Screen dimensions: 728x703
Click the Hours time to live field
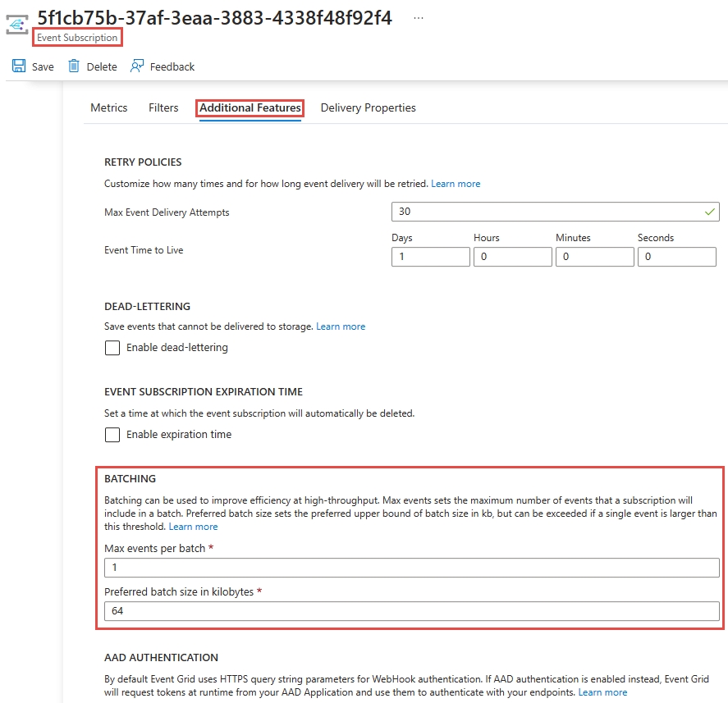pyautogui.click(x=513, y=257)
